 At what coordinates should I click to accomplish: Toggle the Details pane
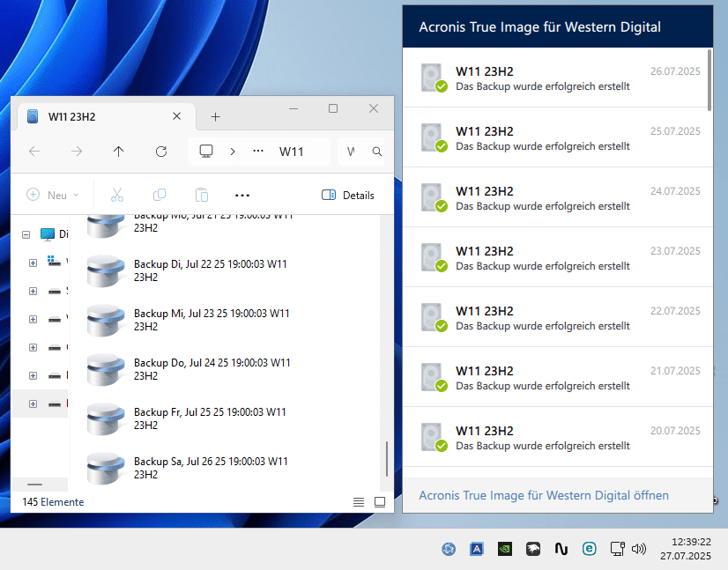(348, 195)
